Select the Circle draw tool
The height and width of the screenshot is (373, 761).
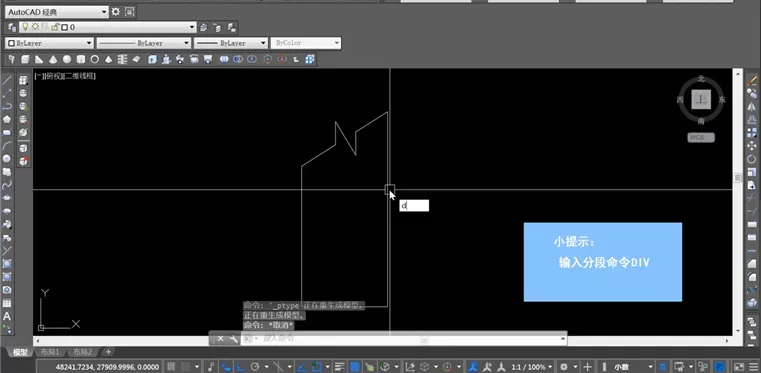(7, 159)
